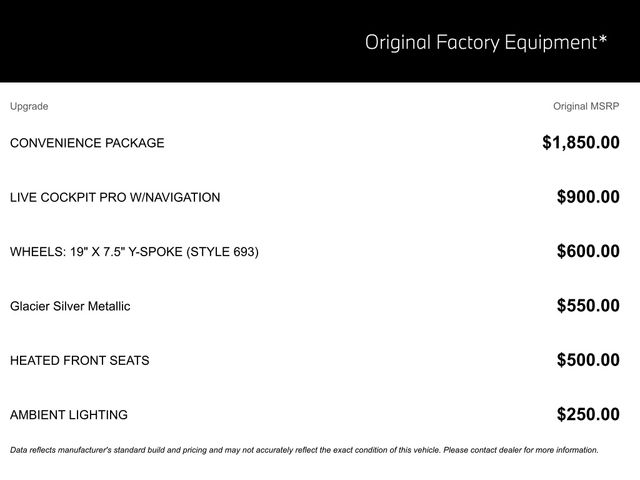The image size is (640, 480).
Task: Select the LIVE COCKPIT PRO W/NAVIGATION entry
Action: (115, 197)
